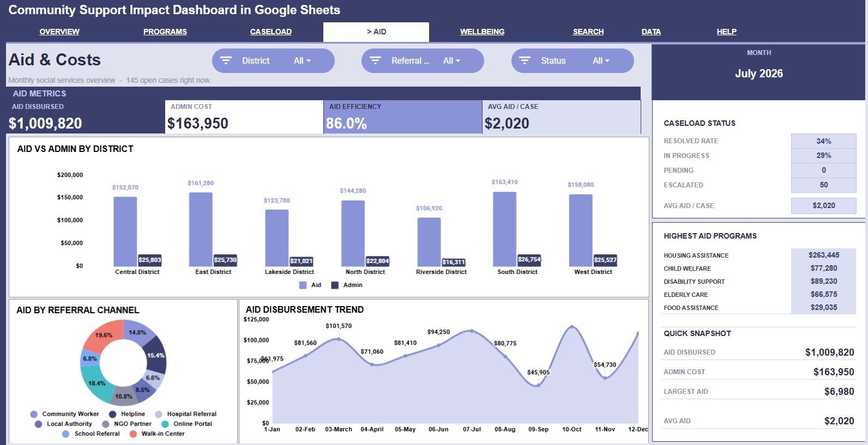Click HOUSING ASSISTANCE $263,445 value
This screenshot has width=868, height=445.
point(823,255)
